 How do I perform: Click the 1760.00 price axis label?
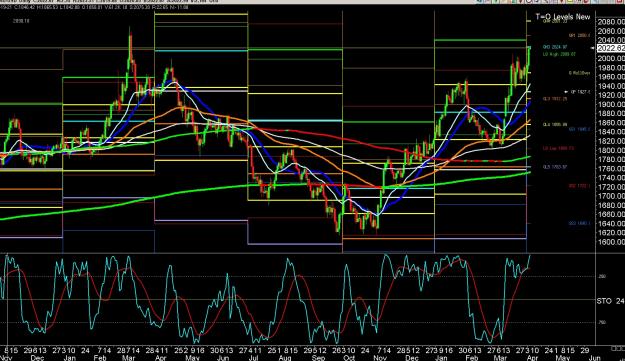pos(611,168)
